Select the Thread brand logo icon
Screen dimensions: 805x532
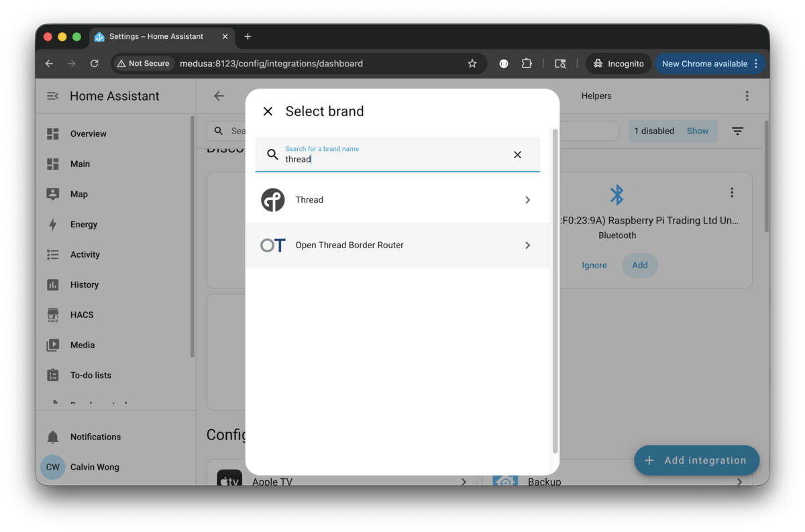click(x=272, y=200)
